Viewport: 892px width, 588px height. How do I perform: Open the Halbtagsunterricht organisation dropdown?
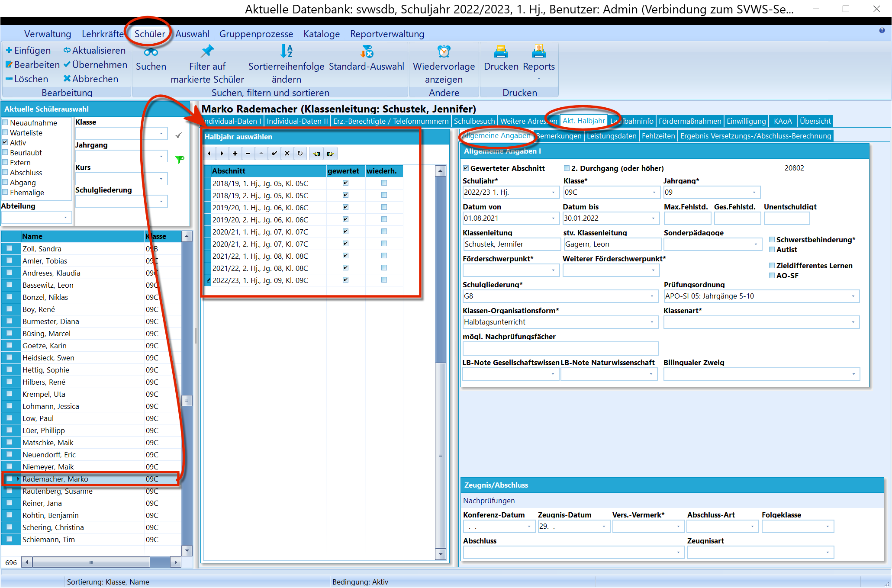point(652,322)
